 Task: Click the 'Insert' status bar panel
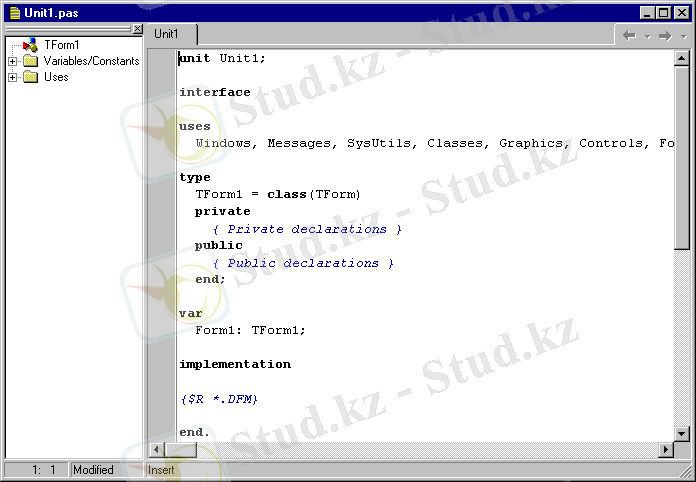(x=161, y=470)
